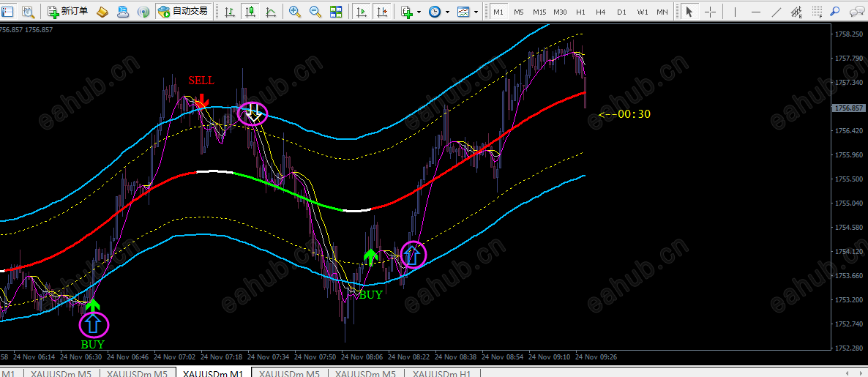Zoom in on the chart
Viewport: 868px width, 377px height.
click(295, 11)
